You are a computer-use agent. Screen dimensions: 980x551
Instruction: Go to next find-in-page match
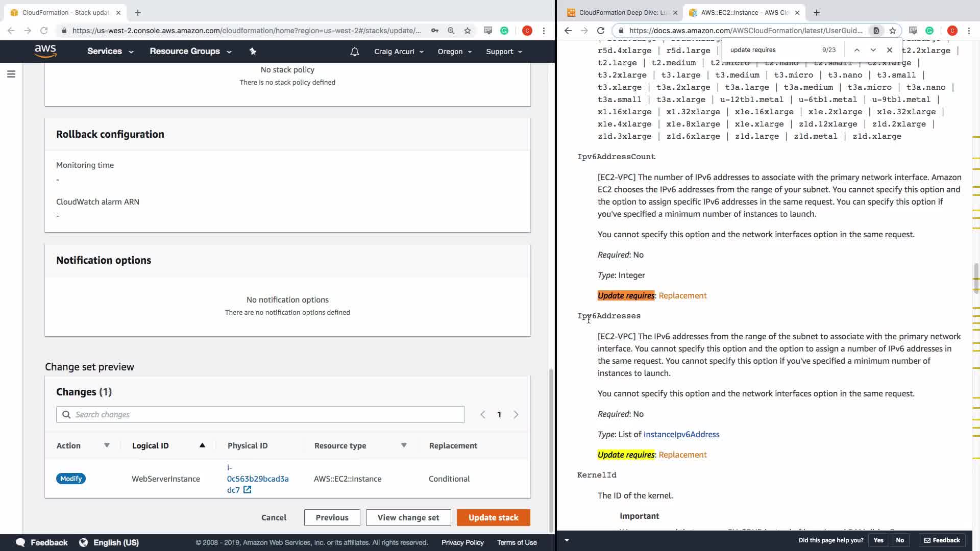873,50
